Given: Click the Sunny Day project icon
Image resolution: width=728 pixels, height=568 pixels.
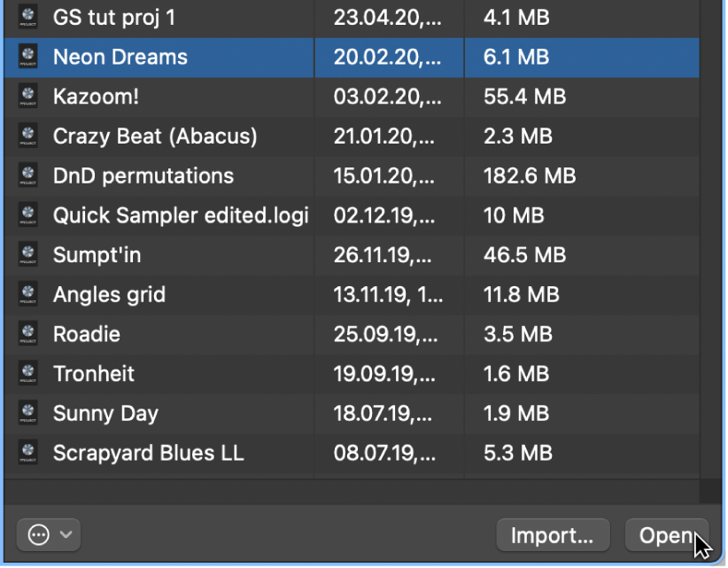Looking at the screenshot, I should [x=29, y=413].
